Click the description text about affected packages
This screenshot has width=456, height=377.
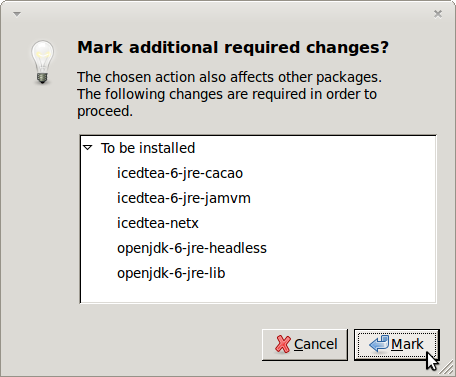[x=229, y=94]
